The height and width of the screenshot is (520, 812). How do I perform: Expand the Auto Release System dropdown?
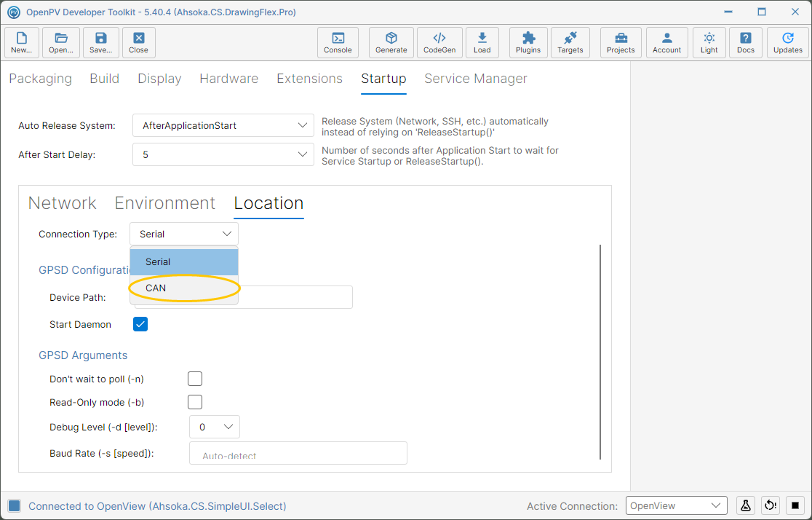223,125
